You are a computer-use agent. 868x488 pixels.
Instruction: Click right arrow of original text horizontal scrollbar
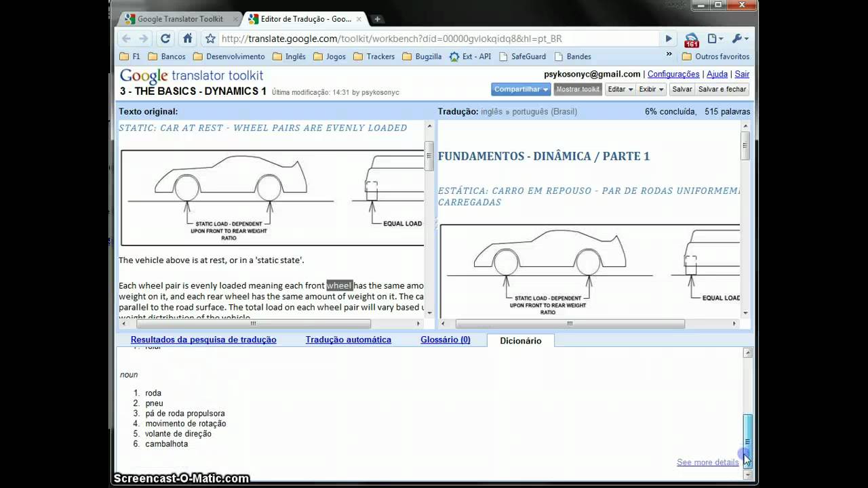pyautogui.click(x=418, y=324)
